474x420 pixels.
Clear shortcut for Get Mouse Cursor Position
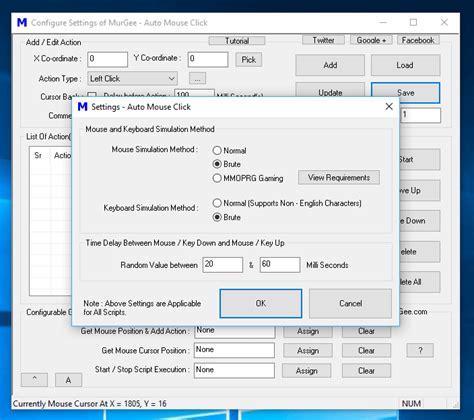366,351
